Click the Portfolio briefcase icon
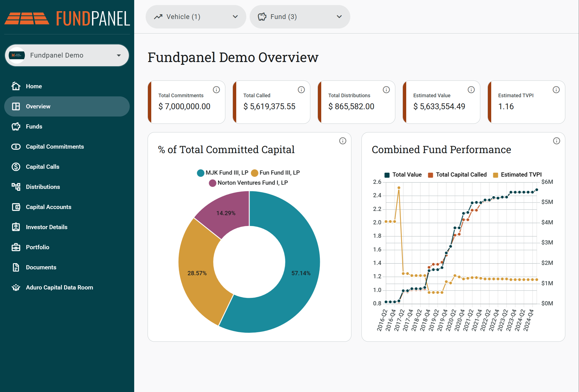The width and height of the screenshot is (579, 392). 16,247
